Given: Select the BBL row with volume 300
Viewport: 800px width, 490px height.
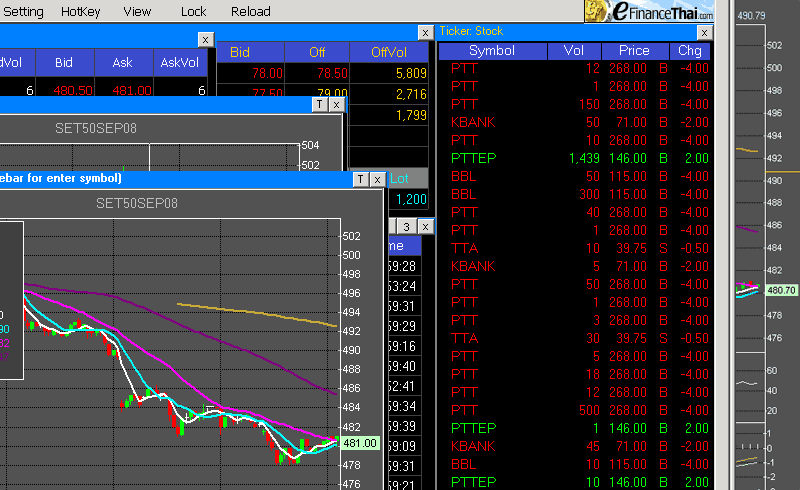Looking at the screenshot, I should point(574,194).
